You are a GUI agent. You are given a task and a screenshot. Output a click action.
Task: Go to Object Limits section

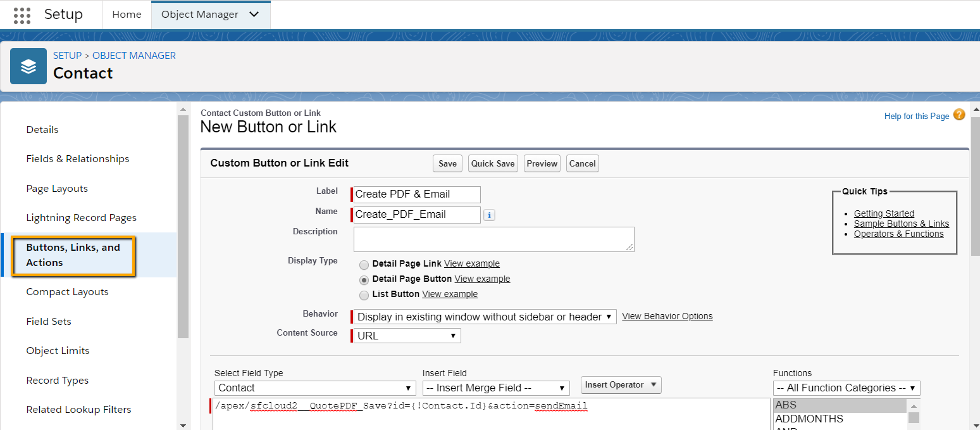(x=58, y=351)
